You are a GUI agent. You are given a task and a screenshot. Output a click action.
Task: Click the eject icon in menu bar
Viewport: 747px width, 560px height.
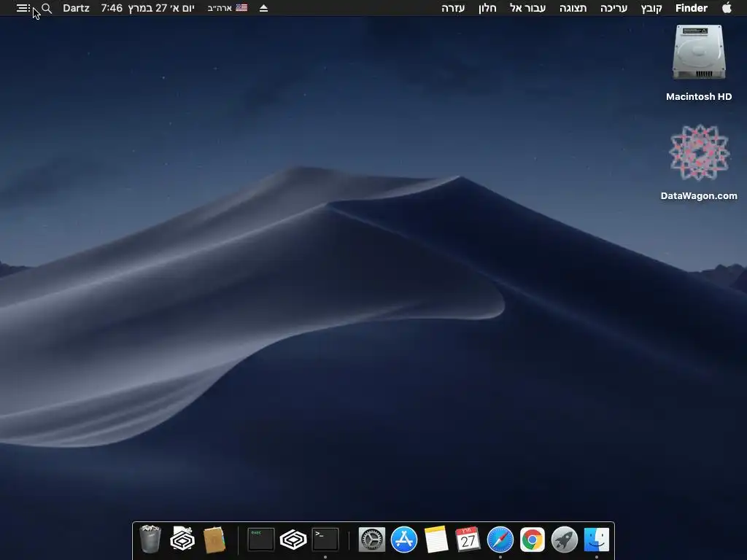point(263,8)
